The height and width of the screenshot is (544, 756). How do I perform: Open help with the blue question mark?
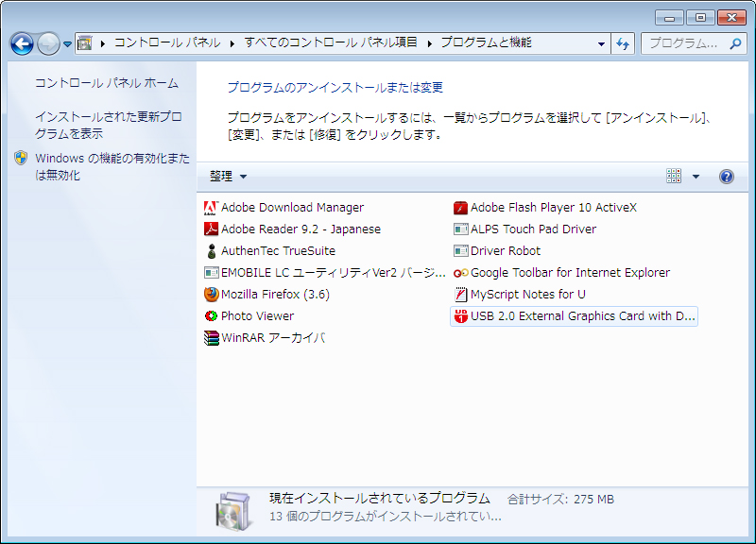[x=727, y=177]
